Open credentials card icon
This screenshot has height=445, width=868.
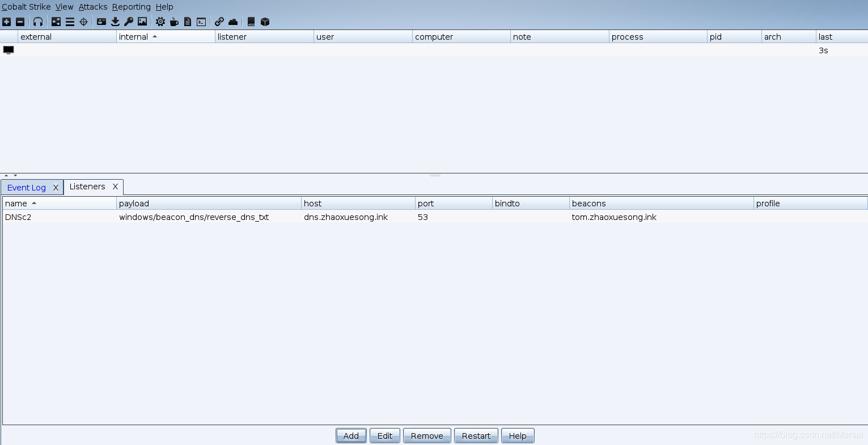[101, 22]
